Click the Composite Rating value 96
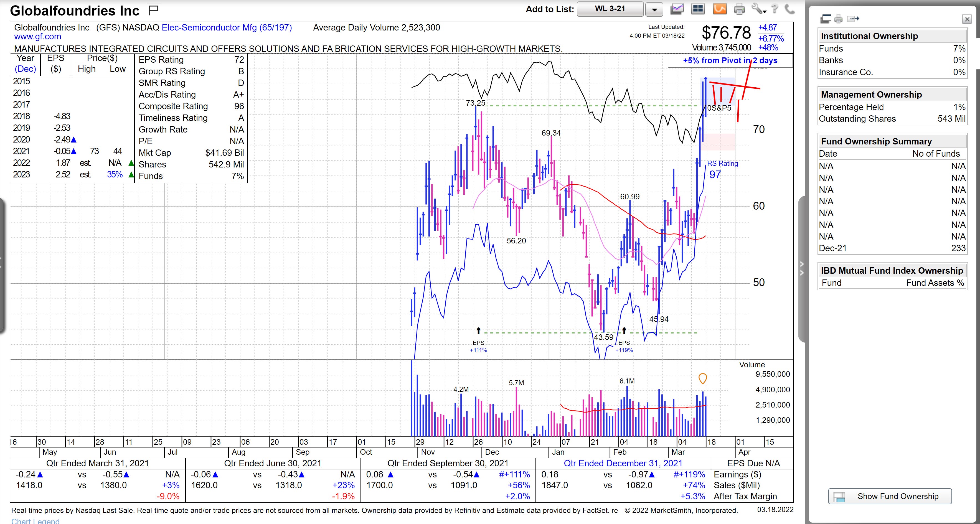The height and width of the screenshot is (524, 980). click(x=239, y=106)
